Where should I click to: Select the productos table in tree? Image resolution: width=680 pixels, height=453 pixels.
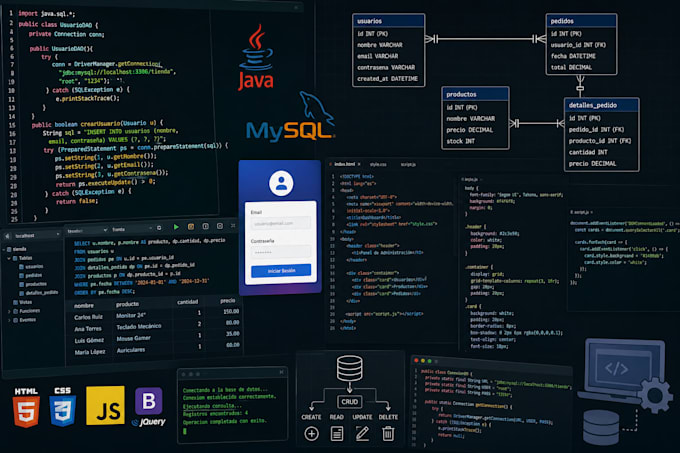coord(33,284)
